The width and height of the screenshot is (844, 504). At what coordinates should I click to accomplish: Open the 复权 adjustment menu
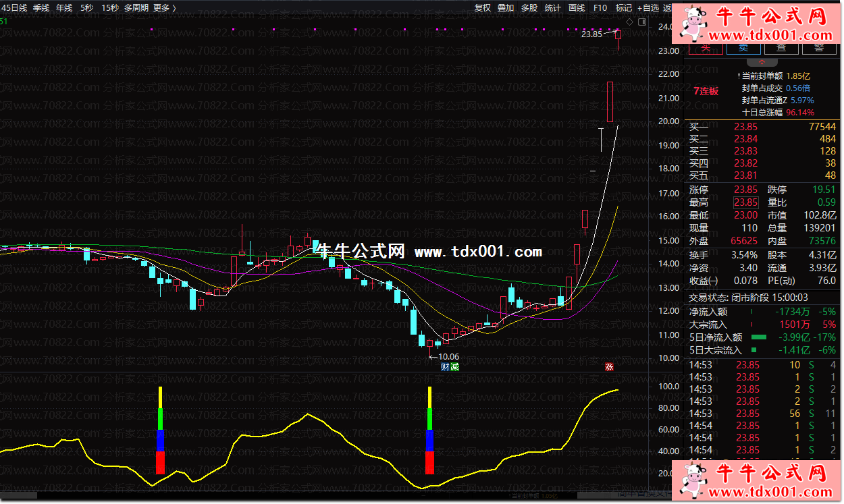[483, 8]
